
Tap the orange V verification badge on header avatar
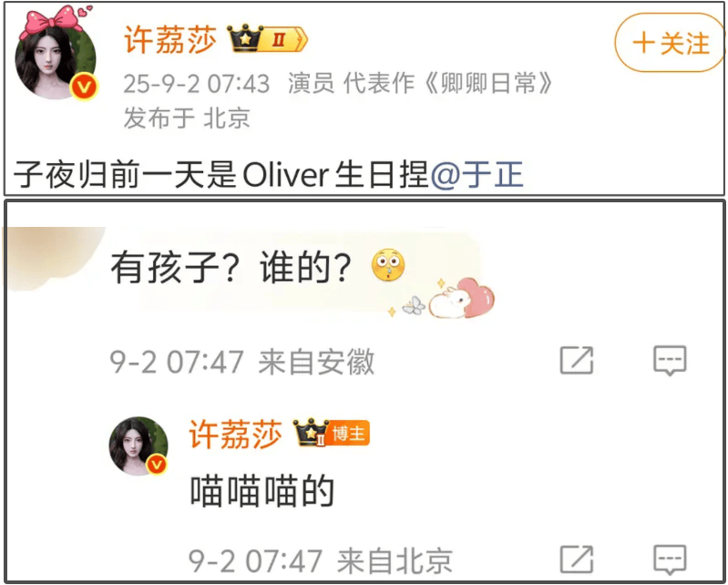[x=85, y=87]
